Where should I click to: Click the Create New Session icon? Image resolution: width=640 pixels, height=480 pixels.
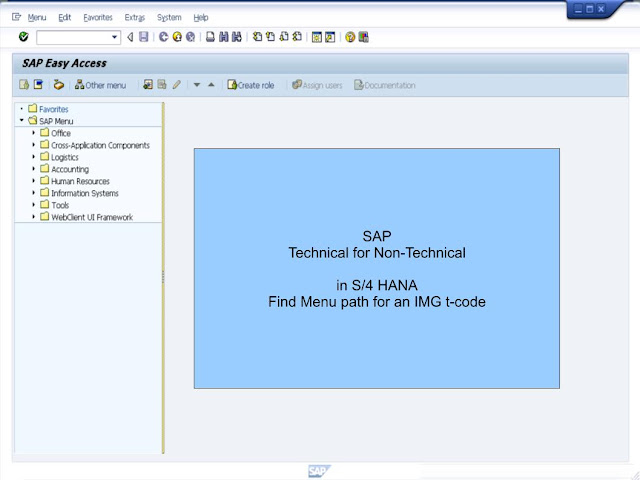point(317,37)
